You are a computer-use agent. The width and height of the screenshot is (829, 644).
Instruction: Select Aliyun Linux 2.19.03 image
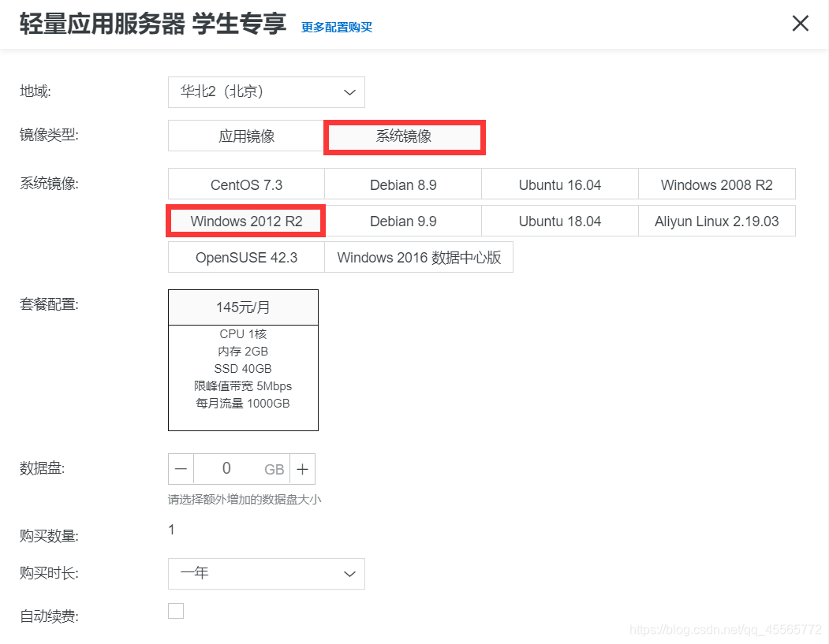(x=717, y=221)
